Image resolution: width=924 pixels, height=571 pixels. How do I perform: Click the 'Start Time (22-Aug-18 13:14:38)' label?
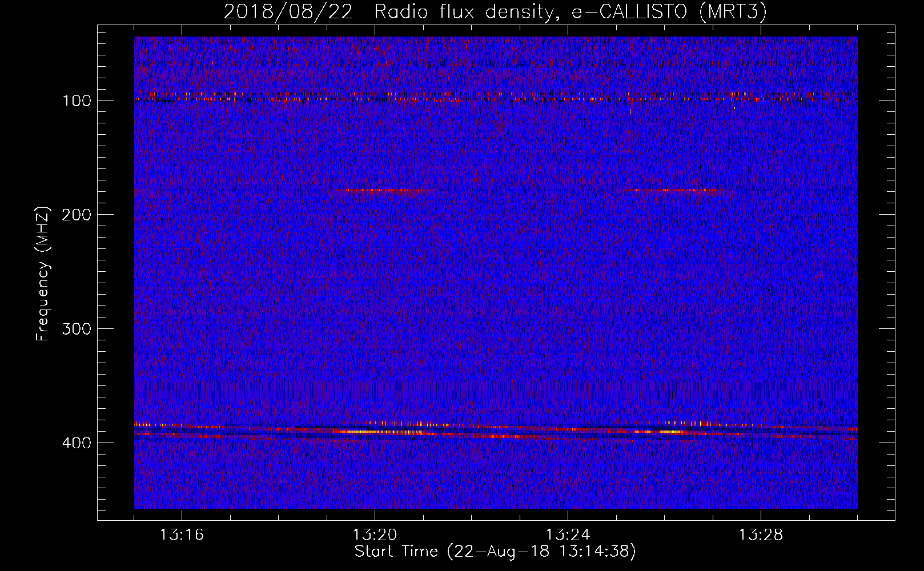495,552
